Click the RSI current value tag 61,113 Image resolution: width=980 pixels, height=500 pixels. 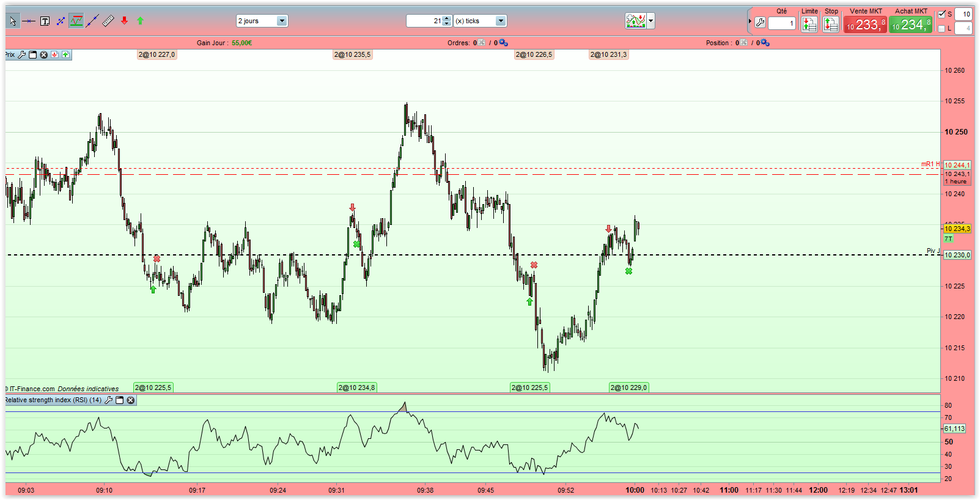[954, 428]
